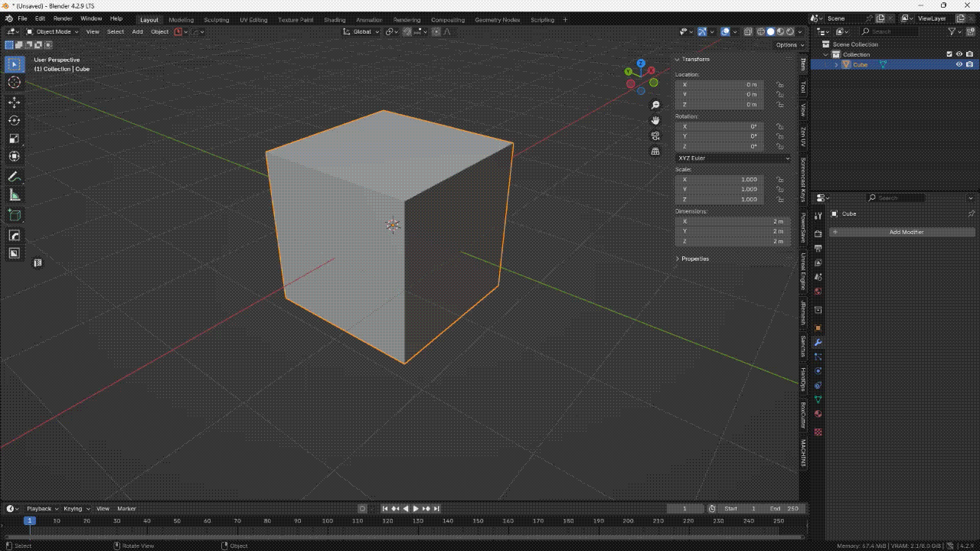
Task: Open the Object Mode dropdown
Action: [52, 32]
